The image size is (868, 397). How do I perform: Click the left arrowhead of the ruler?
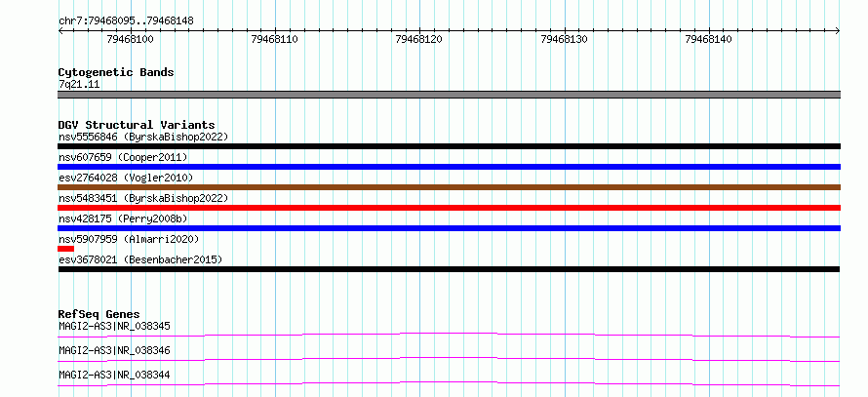pyautogui.click(x=60, y=31)
